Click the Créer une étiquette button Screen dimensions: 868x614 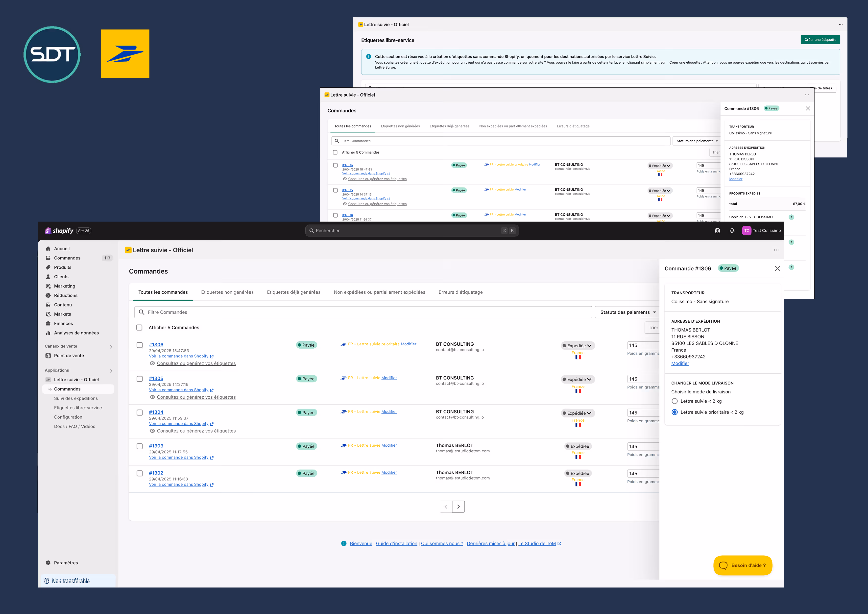click(x=820, y=39)
